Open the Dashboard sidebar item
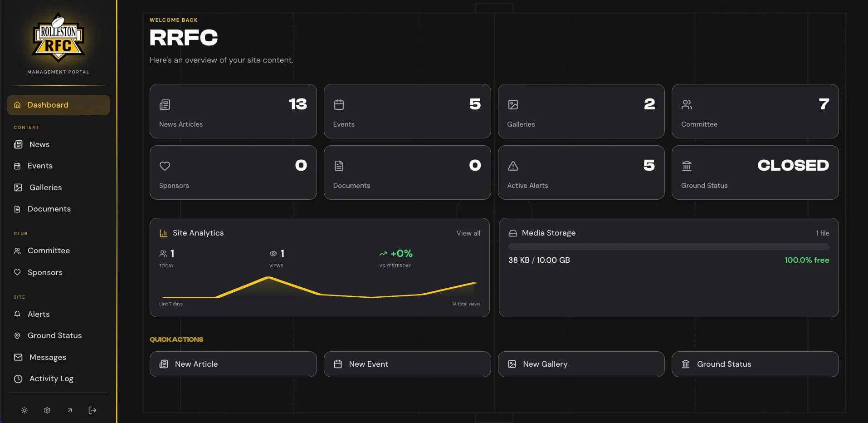The image size is (868, 423). point(59,105)
